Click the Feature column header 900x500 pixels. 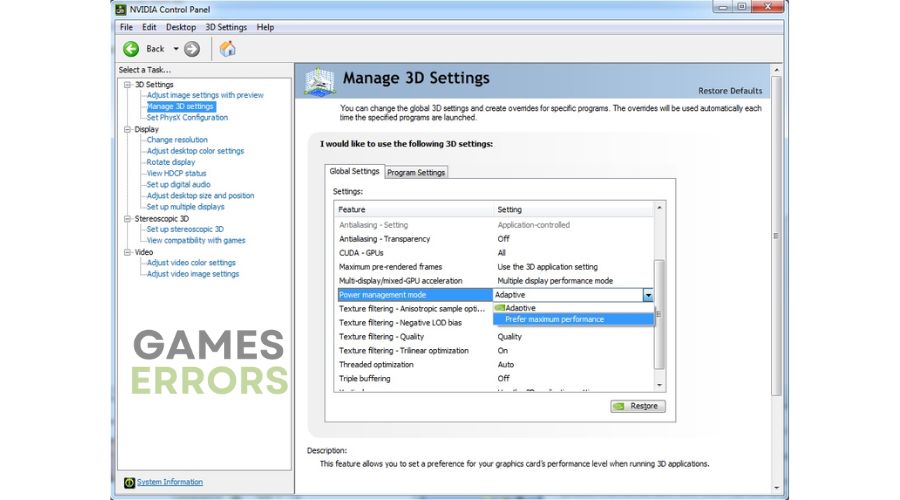click(413, 210)
